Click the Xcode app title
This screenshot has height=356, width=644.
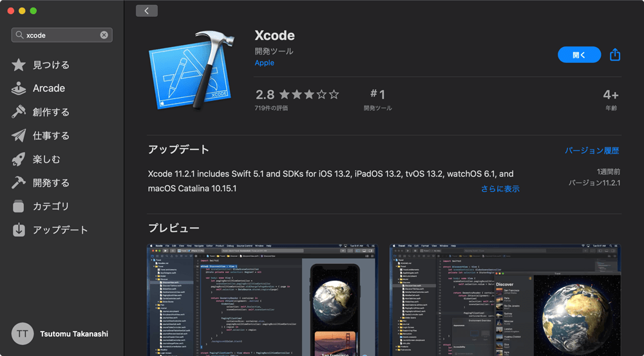(x=274, y=35)
